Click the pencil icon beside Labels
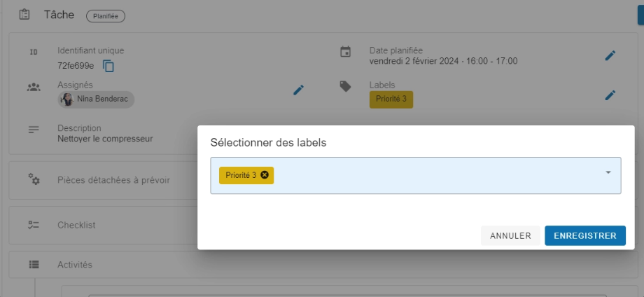Image resolution: width=644 pixels, height=297 pixels. coord(610,95)
